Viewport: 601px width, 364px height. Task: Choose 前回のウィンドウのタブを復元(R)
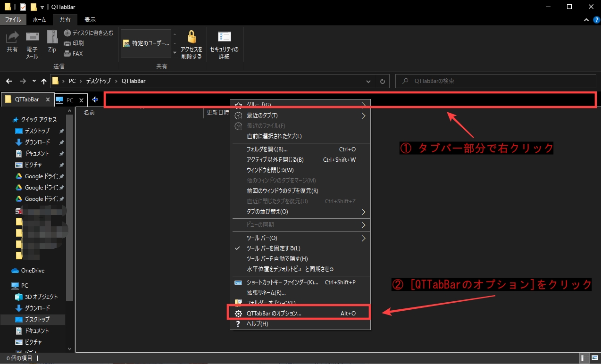(300, 191)
